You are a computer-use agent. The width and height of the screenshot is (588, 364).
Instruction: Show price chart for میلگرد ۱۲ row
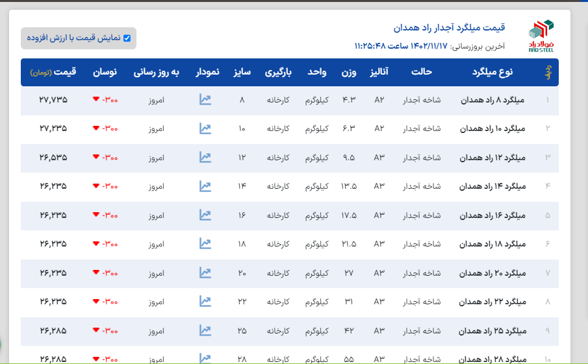(205, 157)
